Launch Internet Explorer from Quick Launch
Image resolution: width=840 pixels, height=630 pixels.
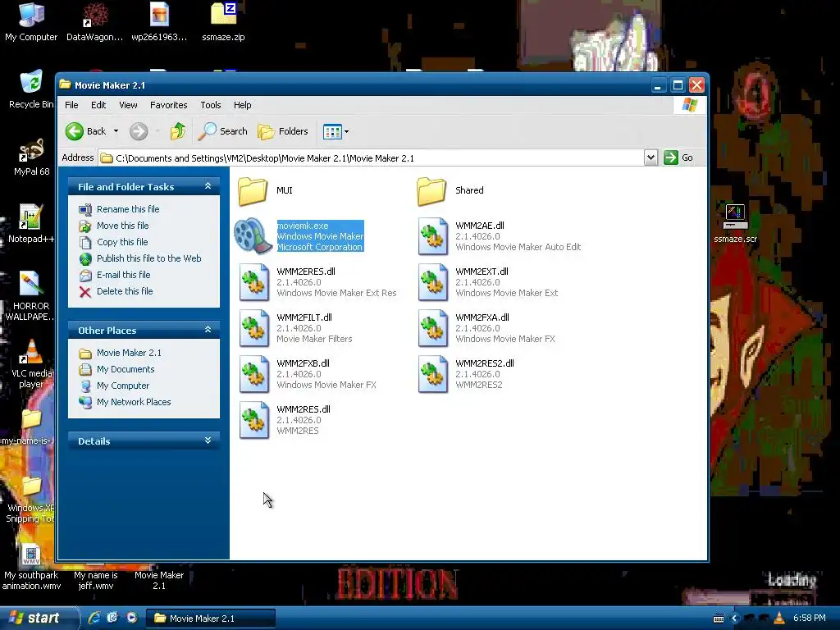coord(94,619)
